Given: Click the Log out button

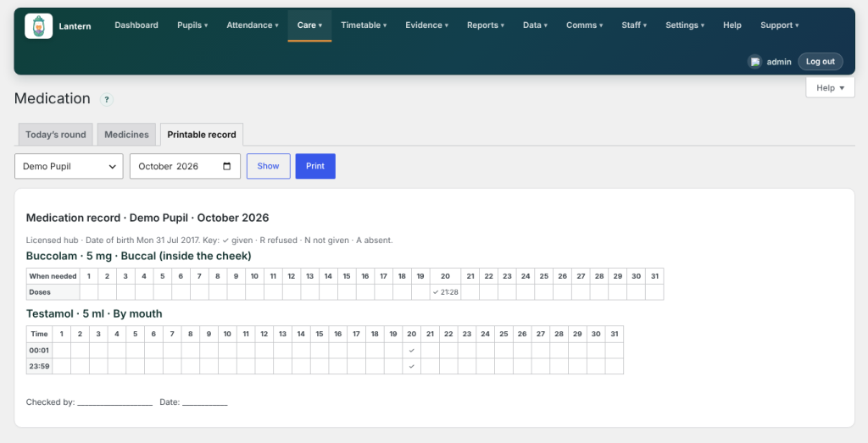Looking at the screenshot, I should 821,61.
